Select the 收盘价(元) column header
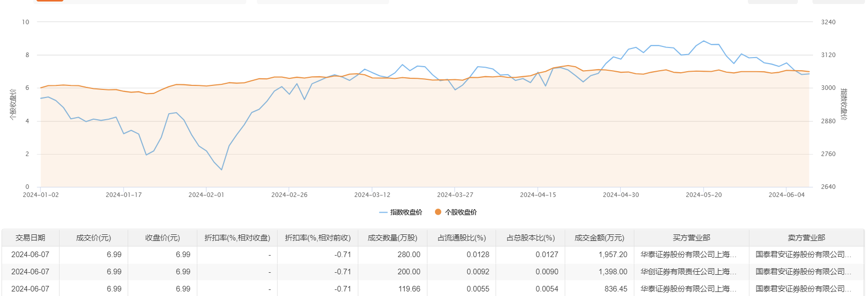868x296 pixels. 162,238
